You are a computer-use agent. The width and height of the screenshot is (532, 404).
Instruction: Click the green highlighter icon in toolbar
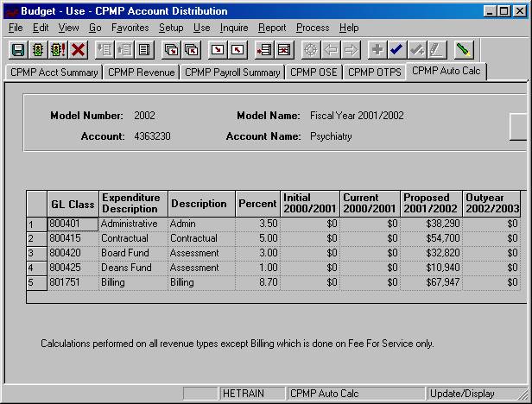click(464, 50)
